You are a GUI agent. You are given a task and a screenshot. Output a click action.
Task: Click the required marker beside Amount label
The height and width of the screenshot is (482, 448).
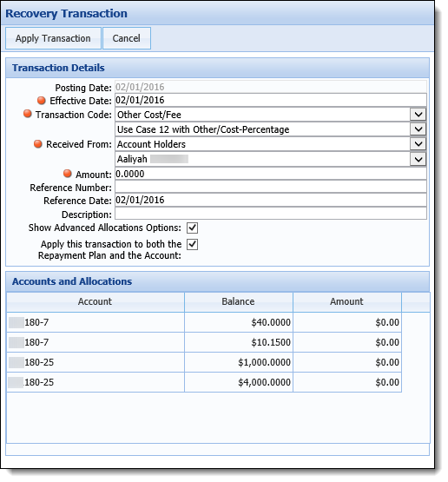[x=68, y=174]
